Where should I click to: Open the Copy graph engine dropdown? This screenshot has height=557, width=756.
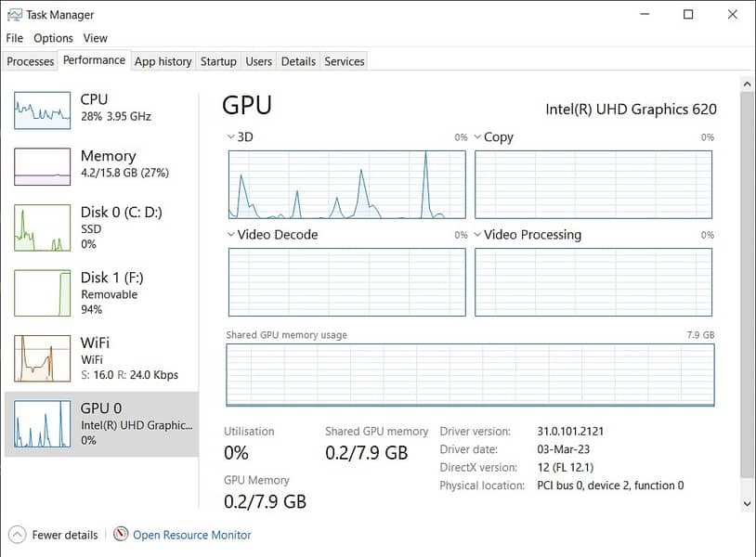(478, 137)
